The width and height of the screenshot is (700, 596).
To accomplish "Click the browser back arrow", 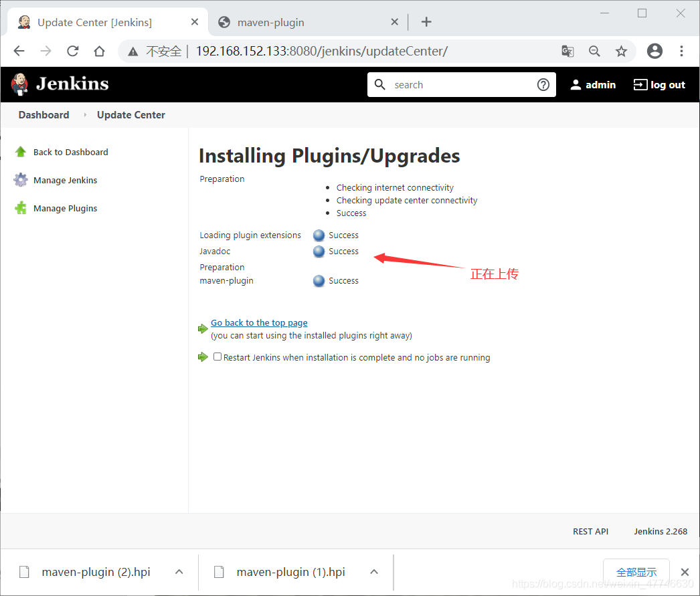I will (19, 51).
